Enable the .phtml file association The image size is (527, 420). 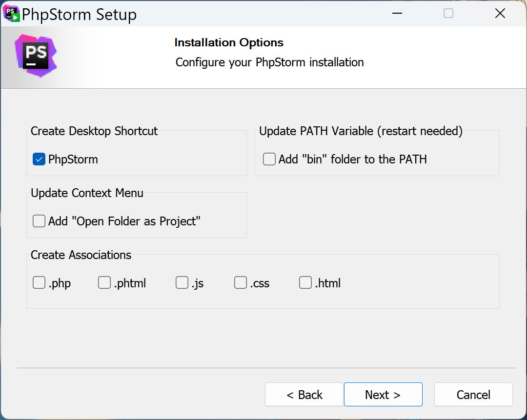coord(104,283)
